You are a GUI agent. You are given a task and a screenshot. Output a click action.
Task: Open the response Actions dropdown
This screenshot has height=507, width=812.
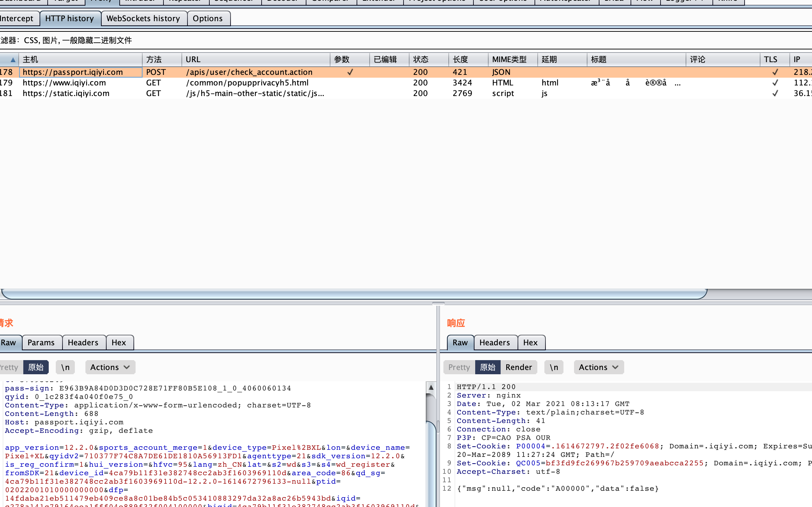598,367
